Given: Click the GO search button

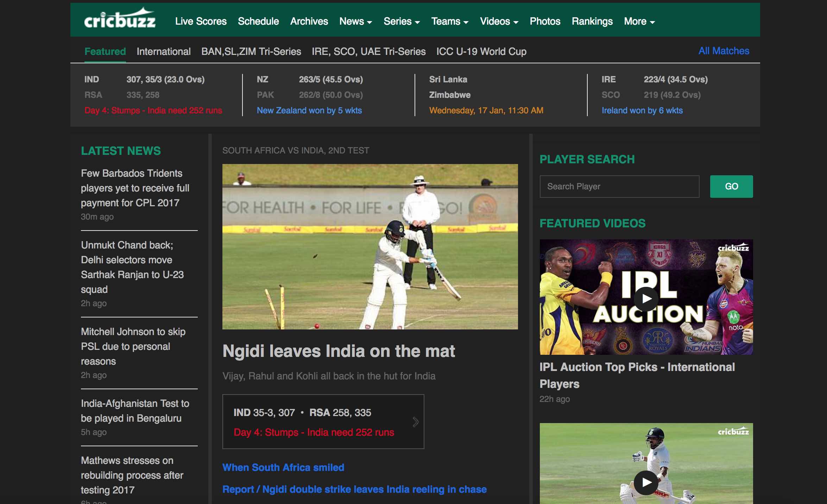Looking at the screenshot, I should (731, 187).
